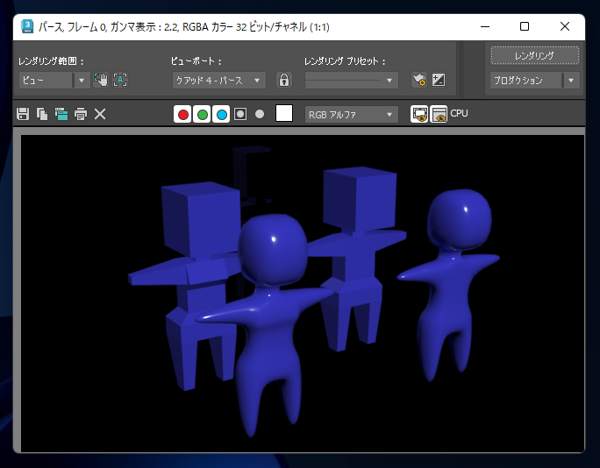Maximize the render frame window

pyautogui.click(x=525, y=27)
